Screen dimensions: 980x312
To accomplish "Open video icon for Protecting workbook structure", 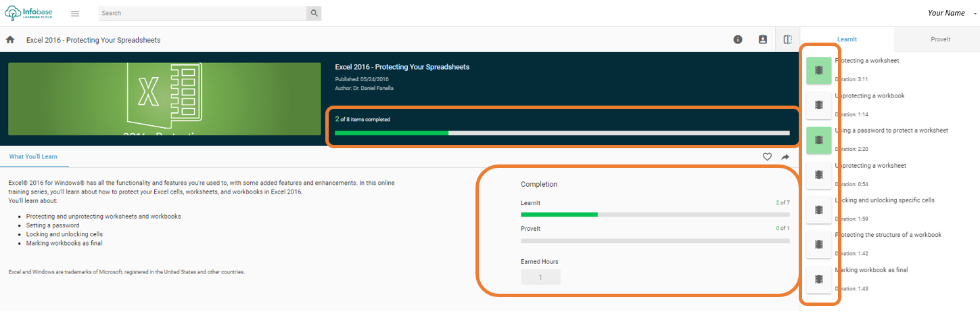I will (x=819, y=244).
